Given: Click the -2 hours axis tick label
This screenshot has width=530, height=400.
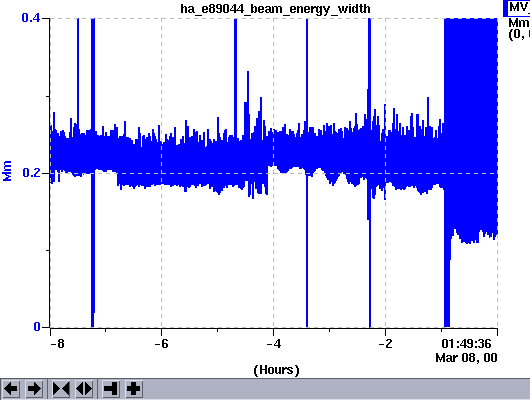Looking at the screenshot, I should pyautogui.click(x=386, y=344).
